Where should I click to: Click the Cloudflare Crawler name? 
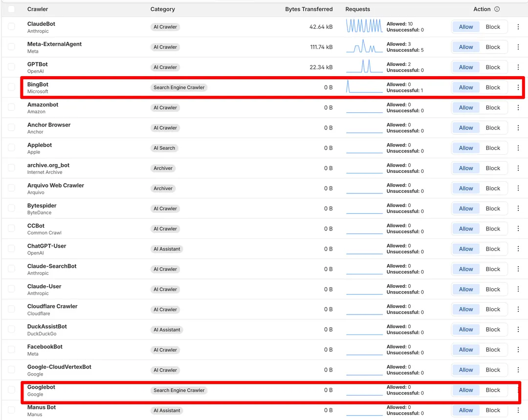click(x=52, y=306)
